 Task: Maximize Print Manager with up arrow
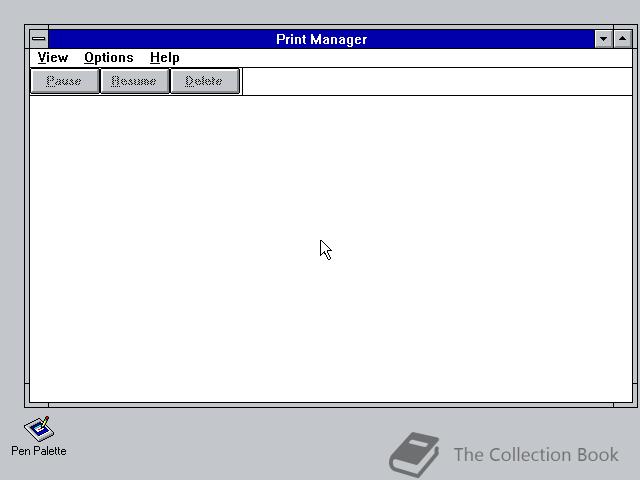pos(623,39)
